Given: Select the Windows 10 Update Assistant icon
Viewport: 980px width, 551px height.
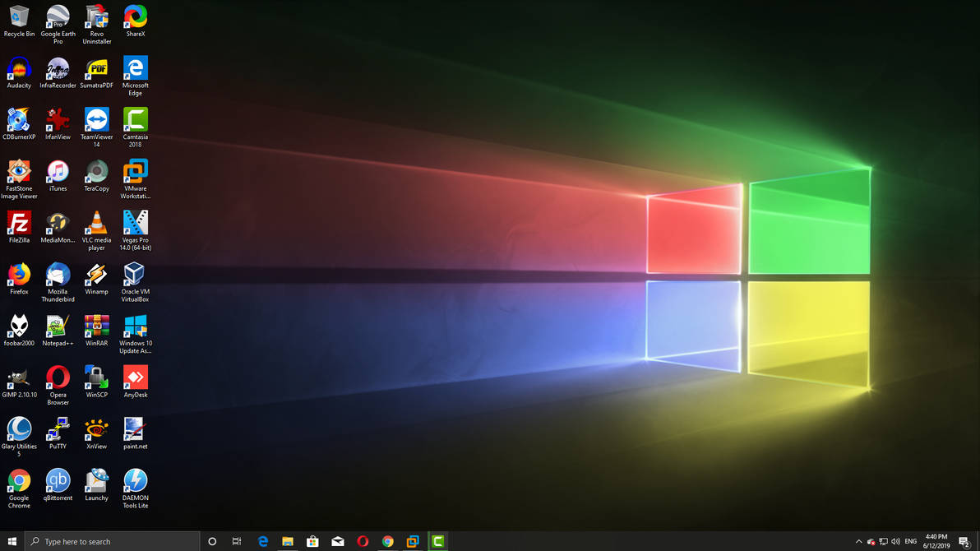Looking at the screenshot, I should 136,334.
